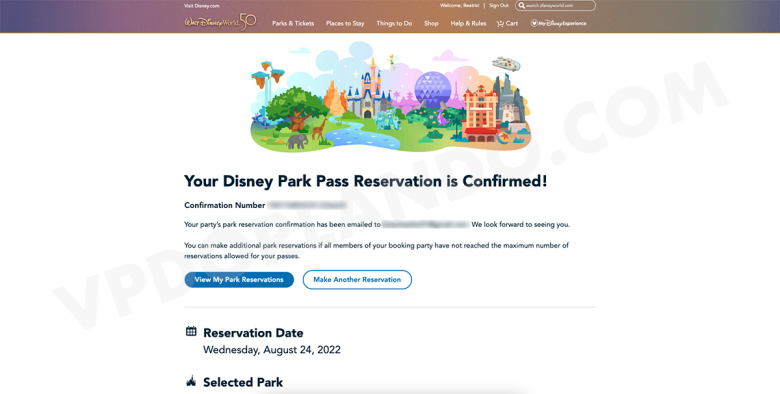
Task: Click the Walt Disney World 50 logo
Action: (220, 22)
